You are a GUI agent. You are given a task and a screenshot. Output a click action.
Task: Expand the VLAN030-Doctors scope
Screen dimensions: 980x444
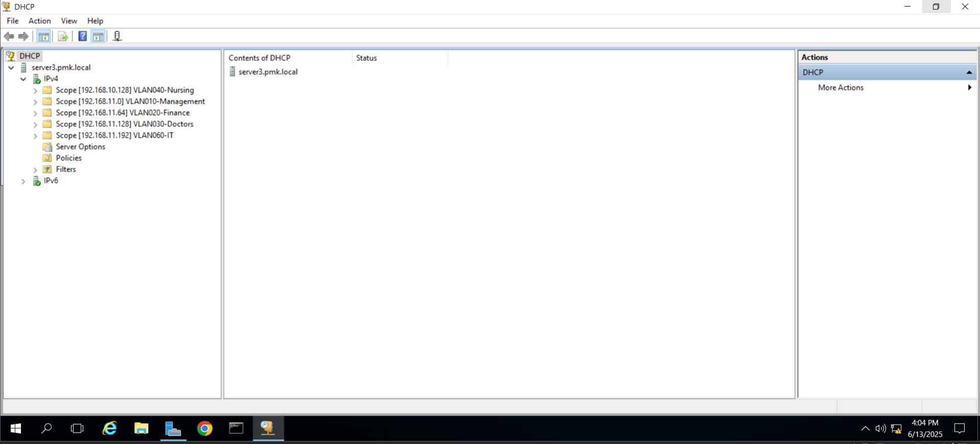(x=35, y=125)
